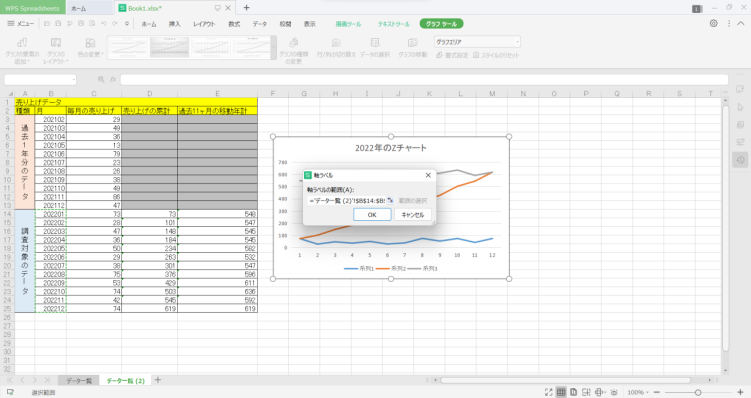Viewport: 751px width, 398px height.
Task: Select the page layout view icon
Action: (x=573, y=392)
